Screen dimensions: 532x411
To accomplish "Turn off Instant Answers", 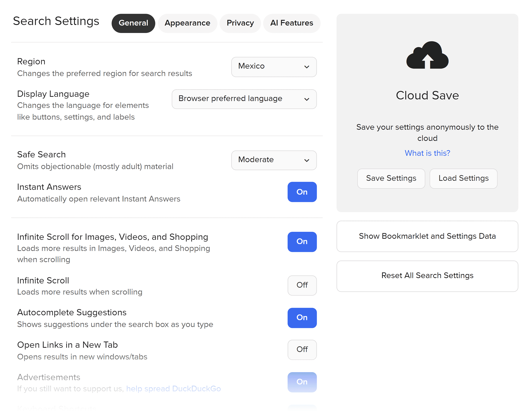I will pyautogui.click(x=302, y=192).
